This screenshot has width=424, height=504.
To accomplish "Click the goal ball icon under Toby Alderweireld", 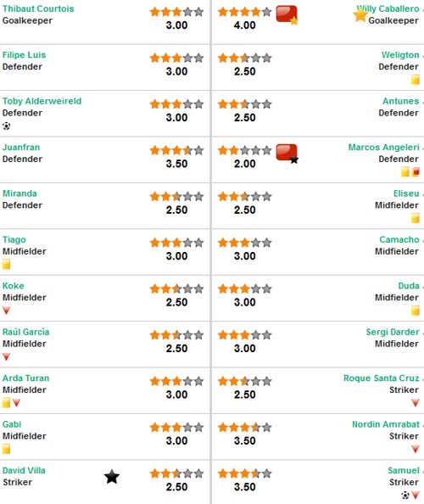I will [x=6, y=126].
